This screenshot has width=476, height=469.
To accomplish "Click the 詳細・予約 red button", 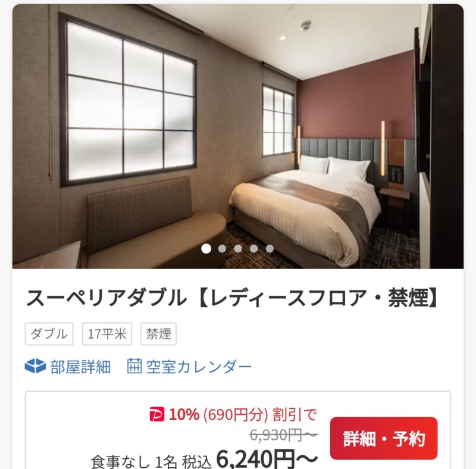I will coord(384,438).
